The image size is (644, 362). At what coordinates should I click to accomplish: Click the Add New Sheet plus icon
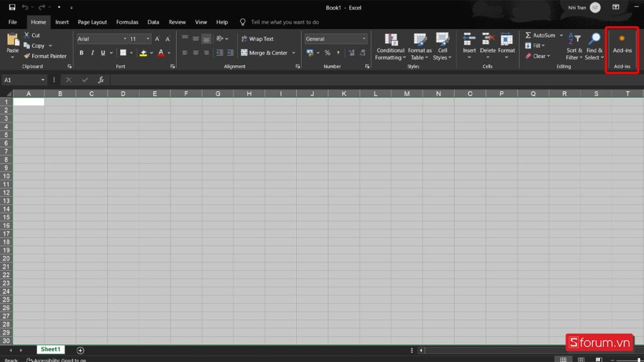(x=80, y=350)
